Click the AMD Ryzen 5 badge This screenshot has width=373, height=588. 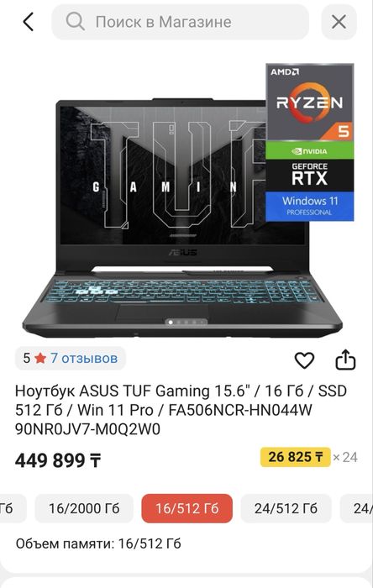tap(310, 102)
